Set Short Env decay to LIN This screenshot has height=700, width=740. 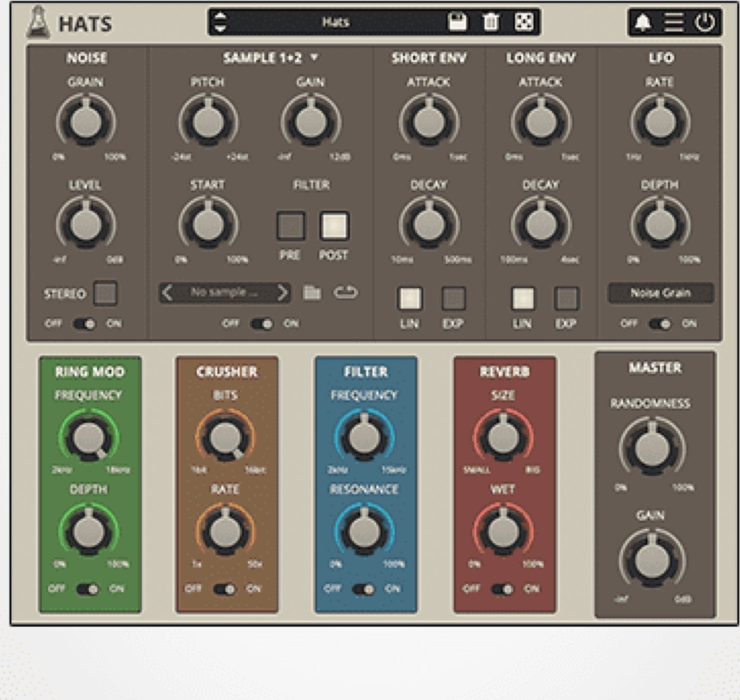[x=410, y=299]
